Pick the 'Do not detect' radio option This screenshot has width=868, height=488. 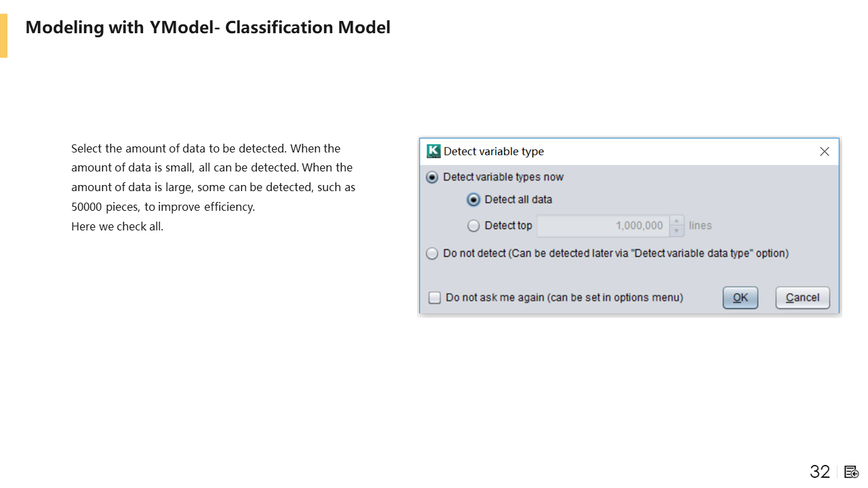click(432, 253)
